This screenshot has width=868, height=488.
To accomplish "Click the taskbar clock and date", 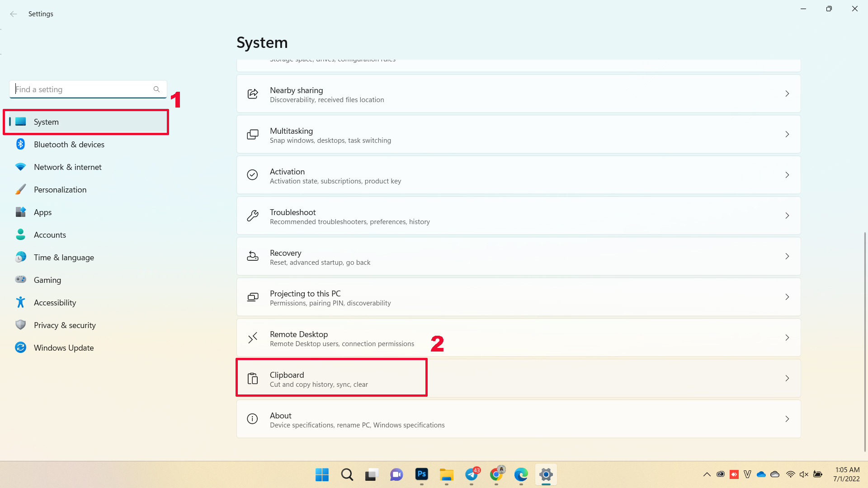I will tap(847, 474).
